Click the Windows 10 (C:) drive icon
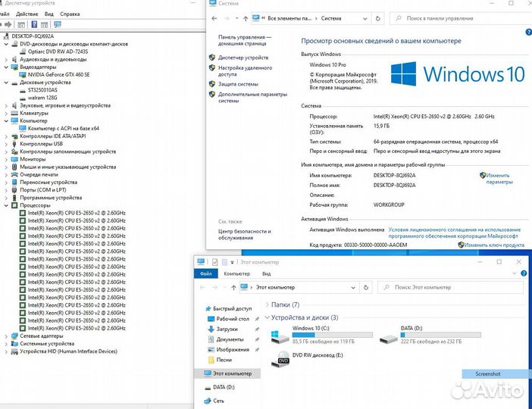 [280, 336]
